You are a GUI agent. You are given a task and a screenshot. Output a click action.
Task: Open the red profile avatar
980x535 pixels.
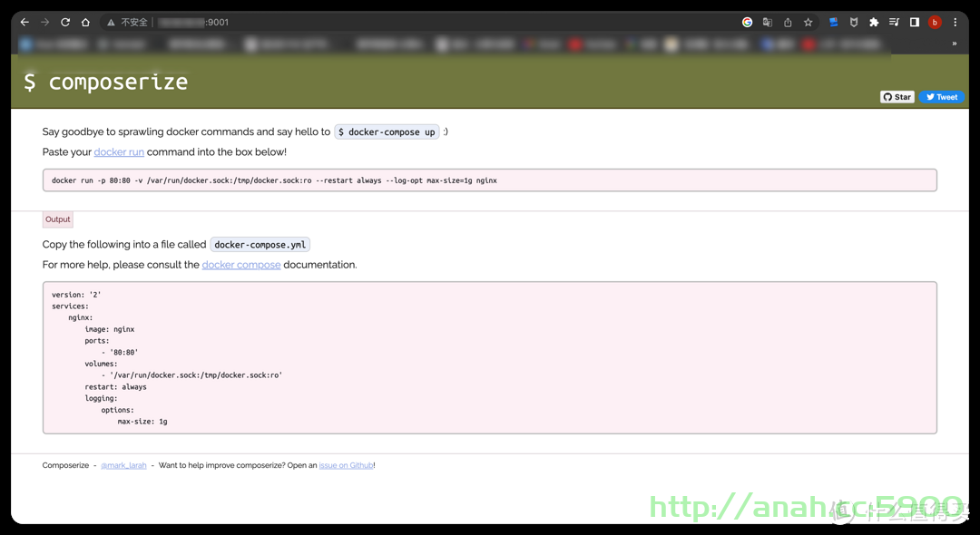click(935, 23)
